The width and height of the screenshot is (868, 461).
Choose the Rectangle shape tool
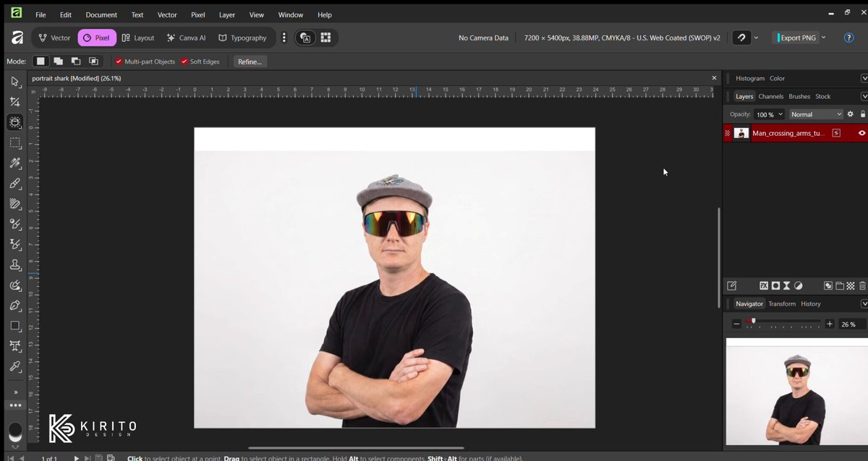tap(14, 326)
